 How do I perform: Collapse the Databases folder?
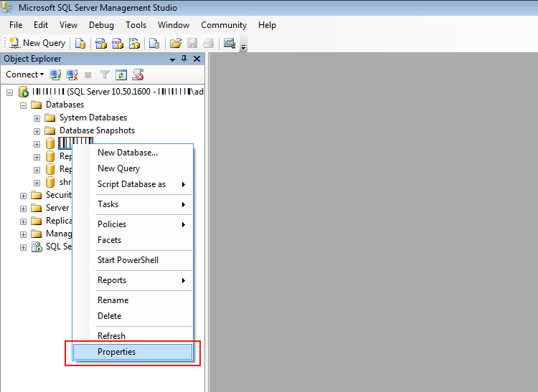pos(23,105)
